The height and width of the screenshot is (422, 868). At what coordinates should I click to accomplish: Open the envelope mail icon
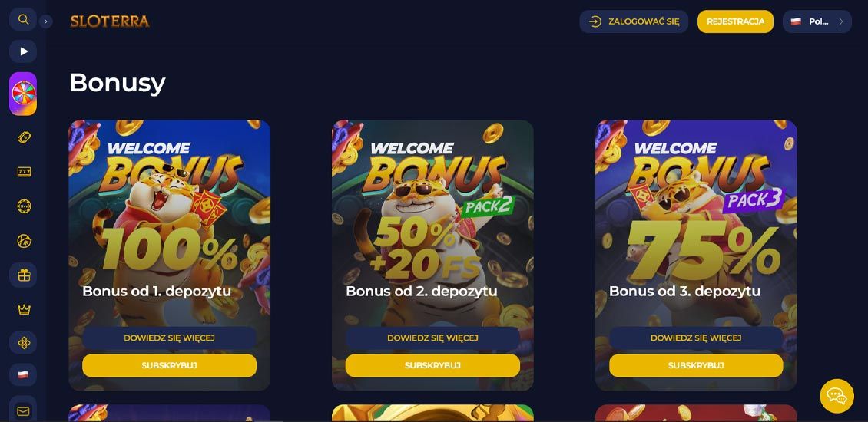[x=23, y=411]
